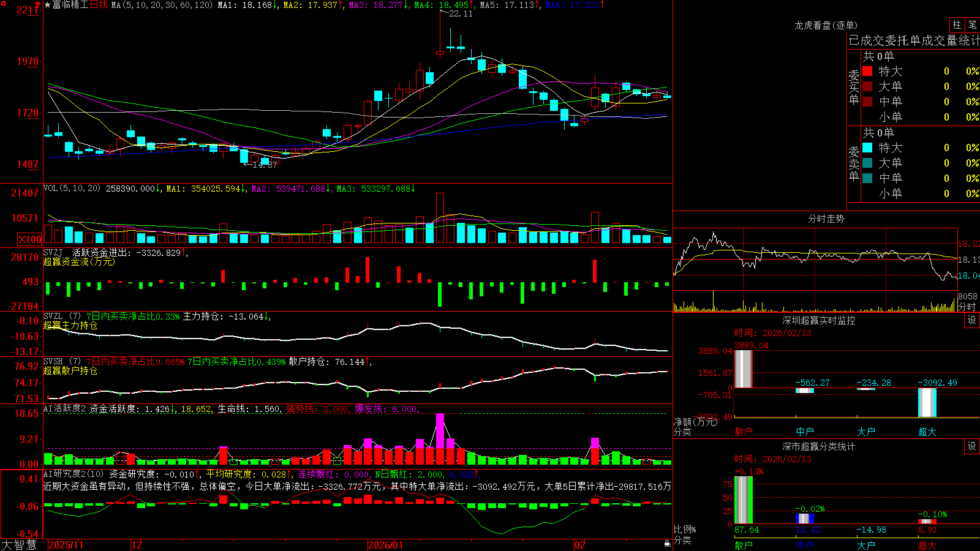Click the 02 month marker on timeline
The image size is (980, 551).
(x=580, y=545)
